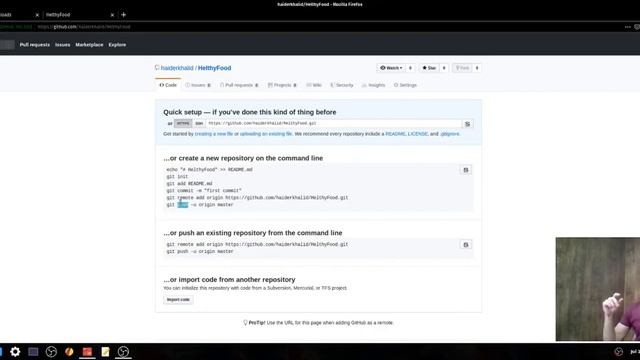Follow the creating a new file link
The image size is (640, 360).
pyautogui.click(x=214, y=134)
